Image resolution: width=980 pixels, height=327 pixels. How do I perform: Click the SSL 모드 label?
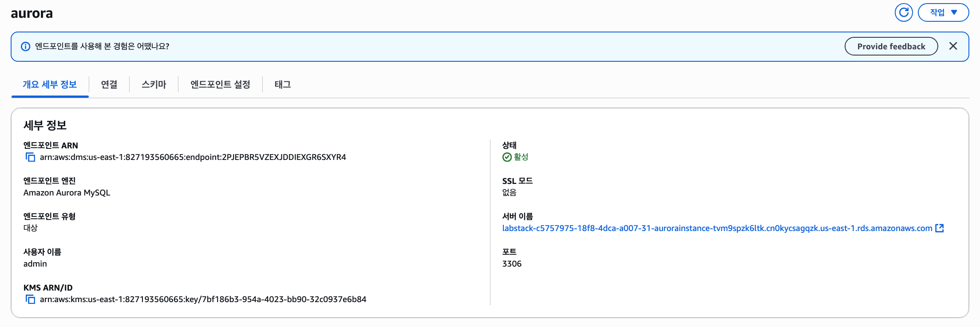(518, 181)
